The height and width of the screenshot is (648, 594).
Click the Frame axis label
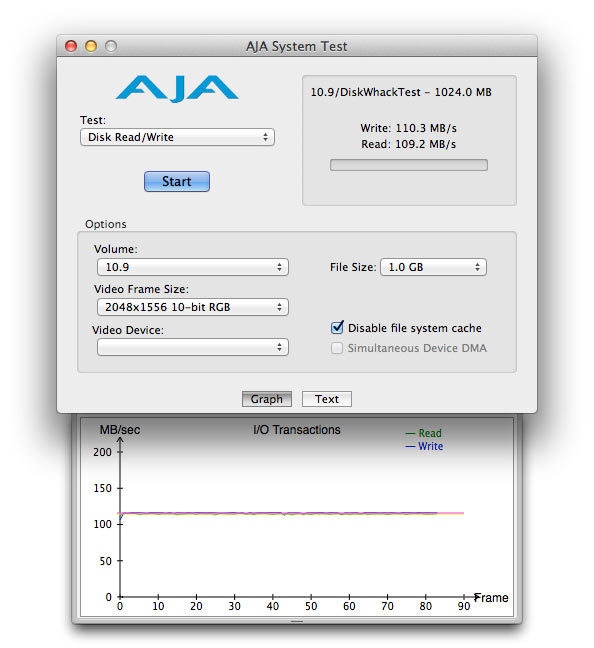pos(491,598)
